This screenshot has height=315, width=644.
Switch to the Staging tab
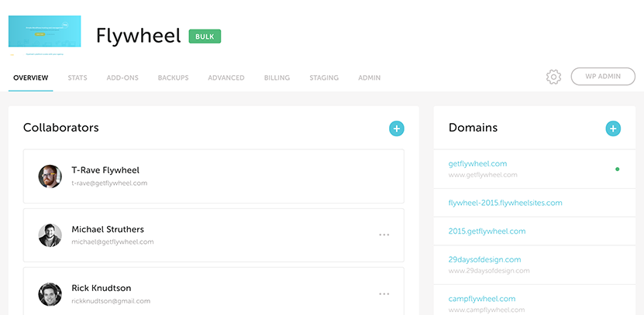point(324,77)
